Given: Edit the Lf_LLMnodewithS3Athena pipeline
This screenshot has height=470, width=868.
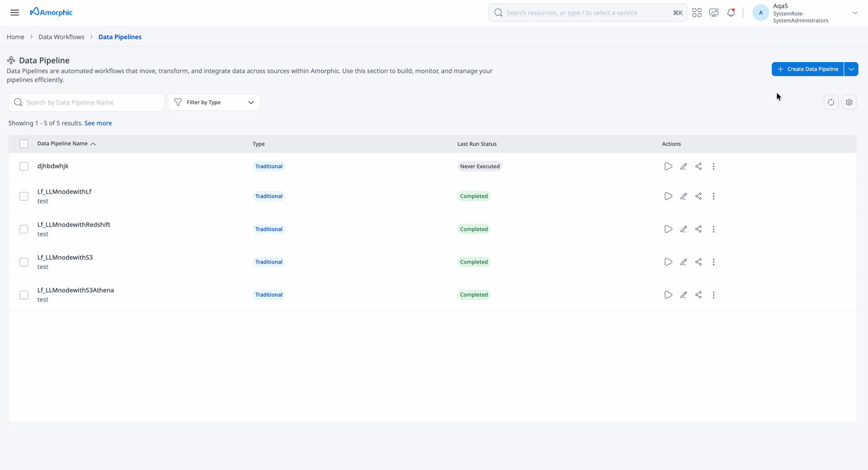Looking at the screenshot, I should tap(683, 295).
